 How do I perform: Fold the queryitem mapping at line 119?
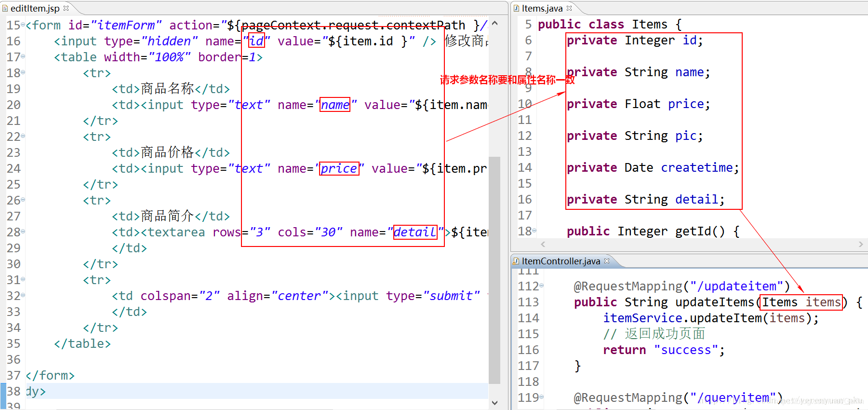point(541,397)
